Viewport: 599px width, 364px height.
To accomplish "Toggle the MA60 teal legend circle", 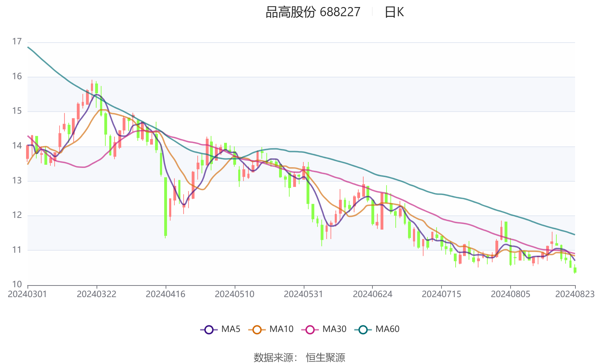I will coord(363,330).
